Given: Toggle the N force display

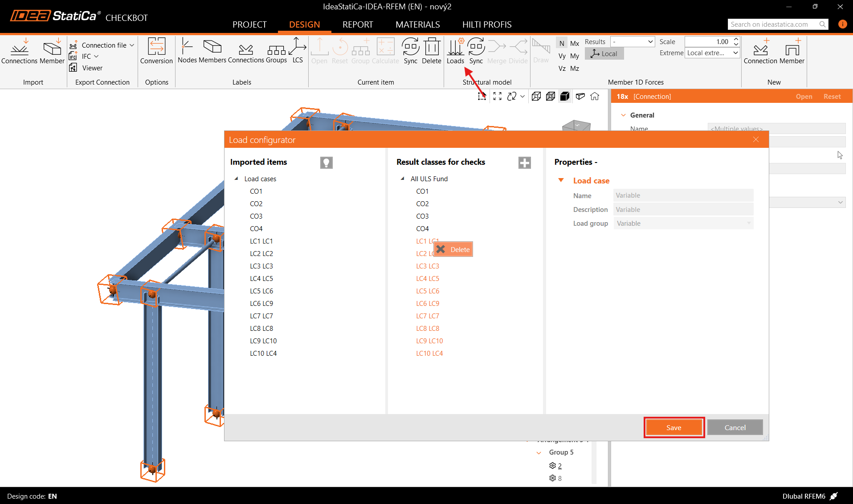Looking at the screenshot, I should pos(562,43).
